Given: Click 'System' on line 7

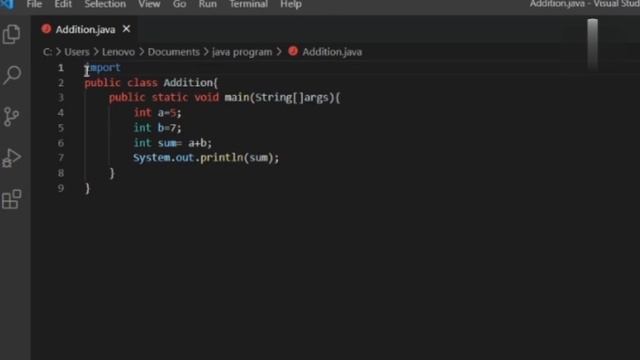Looking at the screenshot, I should pyautogui.click(x=151, y=158).
